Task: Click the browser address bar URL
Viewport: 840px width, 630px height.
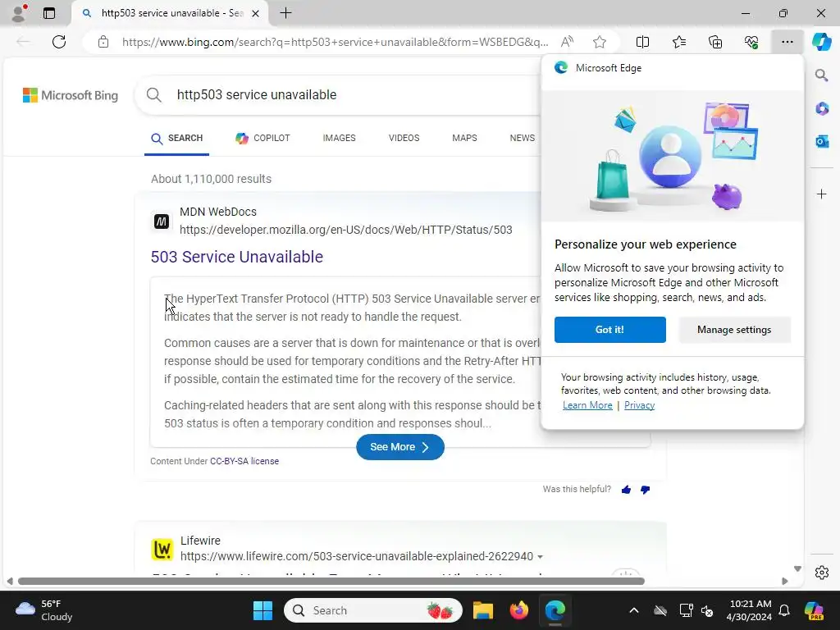Action: coord(335,42)
